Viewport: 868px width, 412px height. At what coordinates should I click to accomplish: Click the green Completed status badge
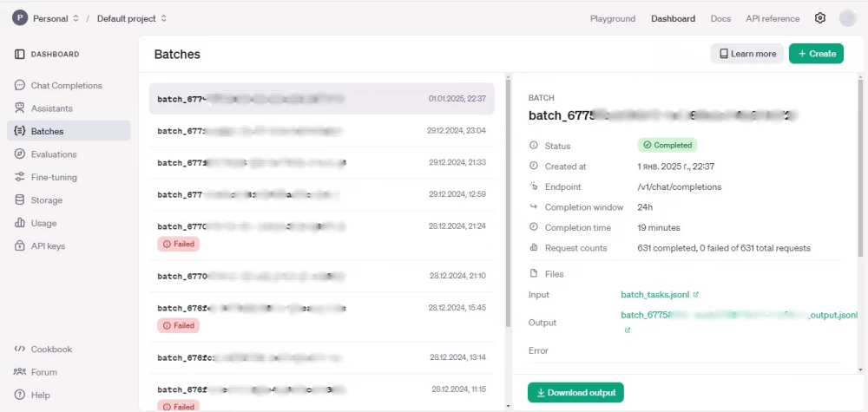pos(667,145)
